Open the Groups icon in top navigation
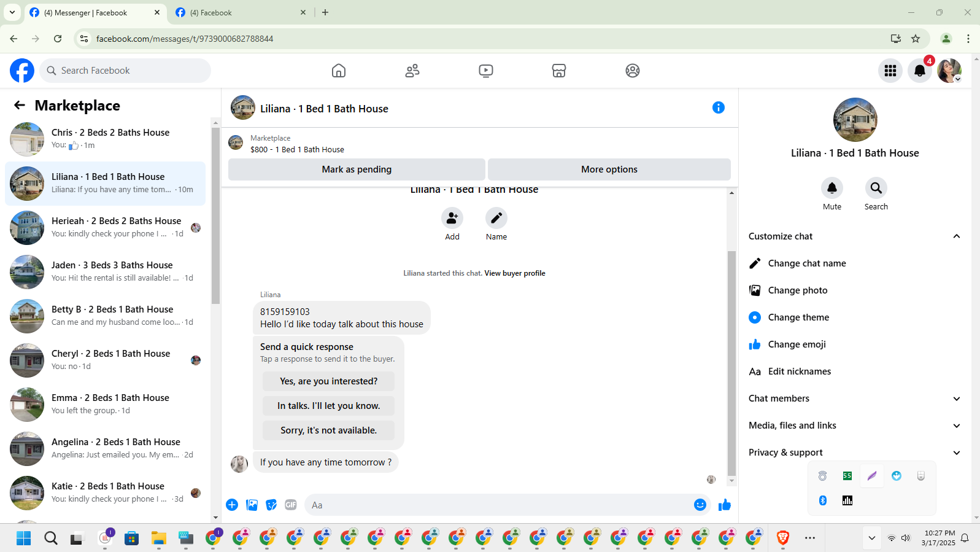This screenshot has width=980, height=552. (633, 71)
